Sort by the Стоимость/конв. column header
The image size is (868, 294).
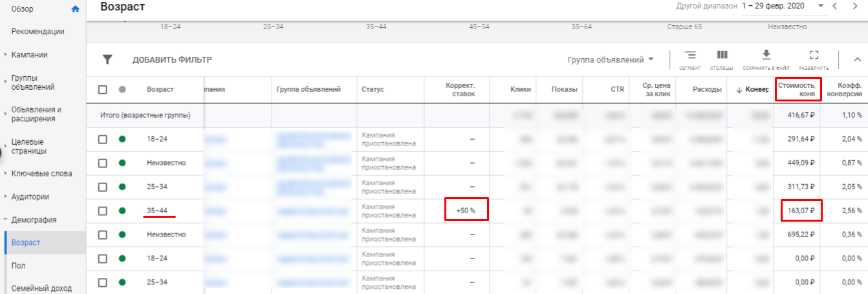[x=798, y=89]
